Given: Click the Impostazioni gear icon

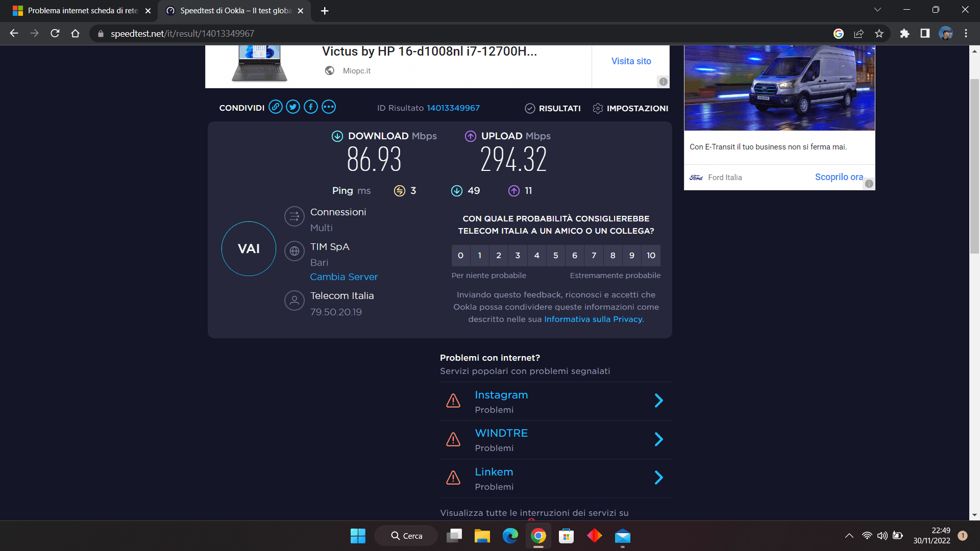Looking at the screenshot, I should coord(598,108).
